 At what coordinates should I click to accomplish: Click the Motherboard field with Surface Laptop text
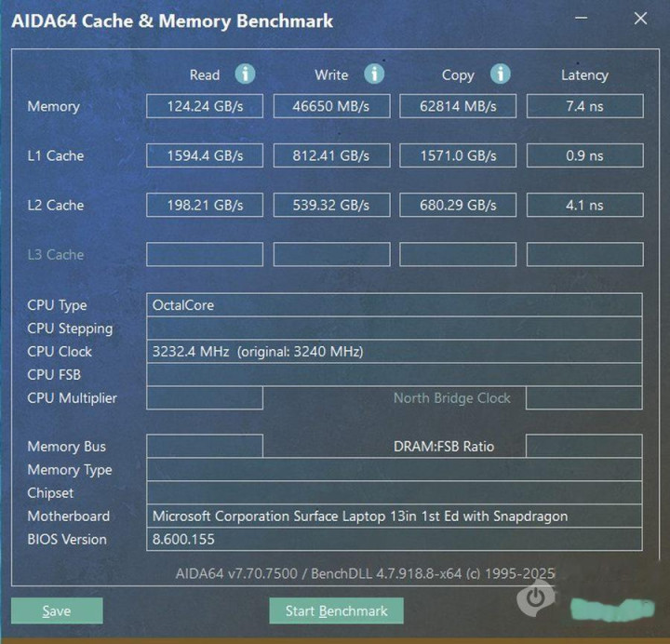(x=395, y=517)
